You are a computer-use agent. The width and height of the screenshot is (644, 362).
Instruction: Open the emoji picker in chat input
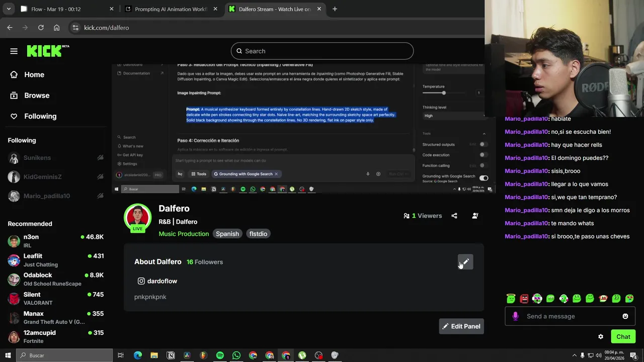[625, 316]
